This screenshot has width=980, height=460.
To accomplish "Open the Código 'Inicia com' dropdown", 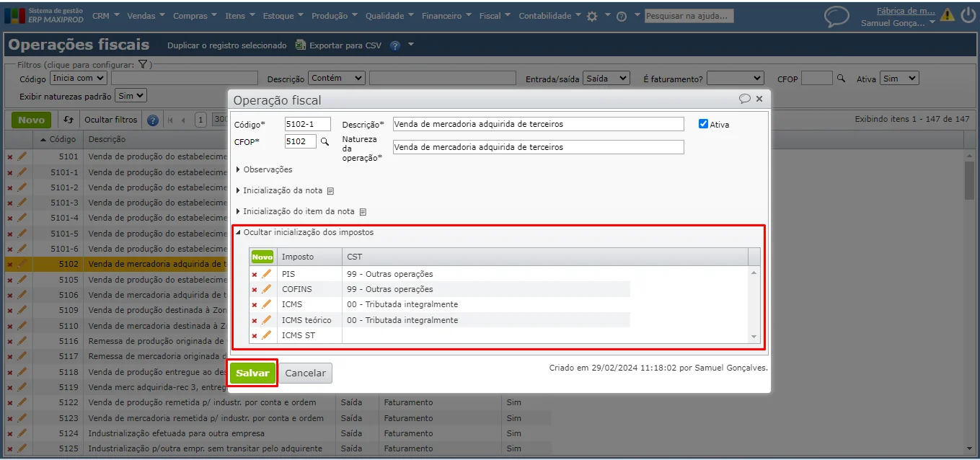I will click(x=79, y=78).
